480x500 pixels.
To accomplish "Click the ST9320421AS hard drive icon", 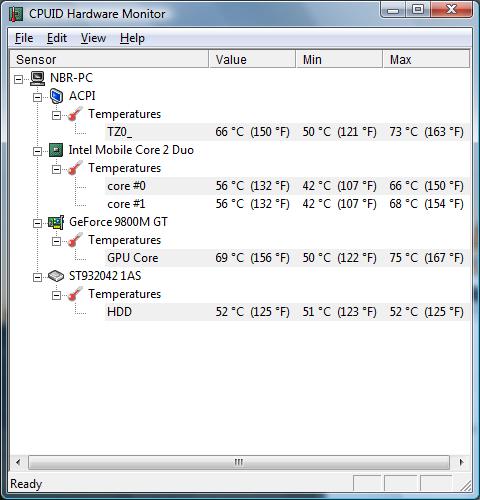I will (x=56, y=276).
